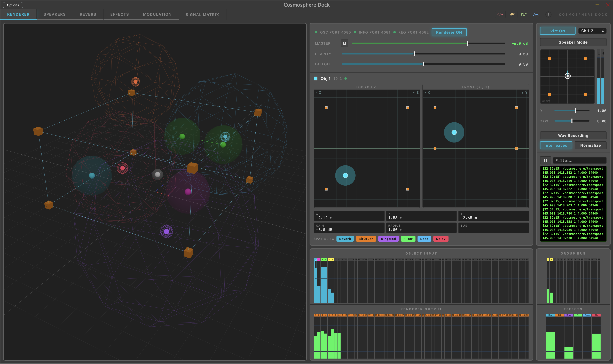
Task: Toggle the Delay spatial FX button
Action: click(441, 239)
